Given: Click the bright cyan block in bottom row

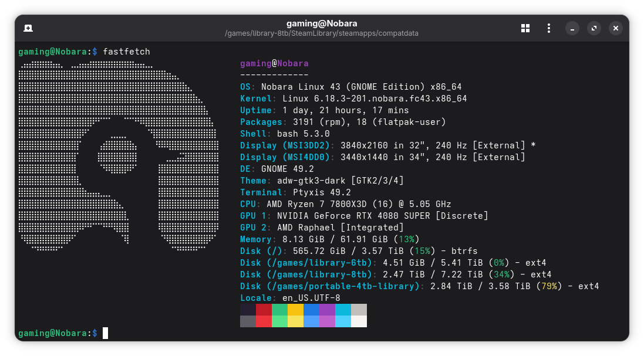Looking at the screenshot, I should click(x=343, y=321).
